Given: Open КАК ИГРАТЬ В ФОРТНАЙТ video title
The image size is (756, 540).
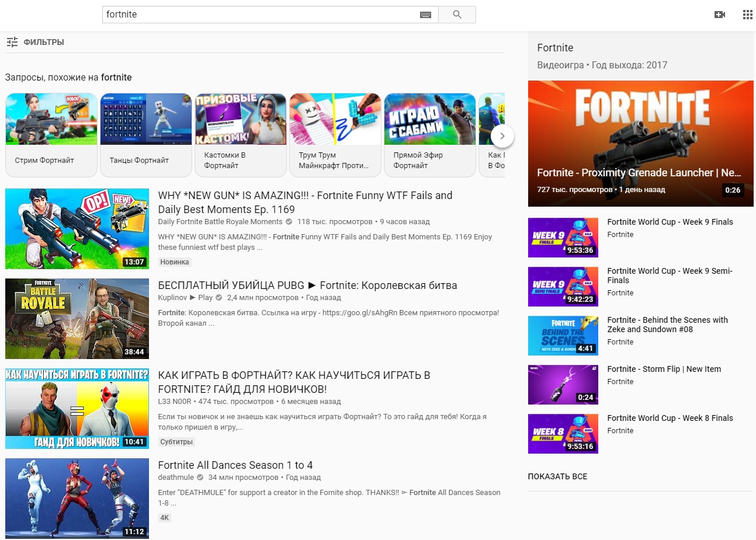Looking at the screenshot, I should pos(294,382).
